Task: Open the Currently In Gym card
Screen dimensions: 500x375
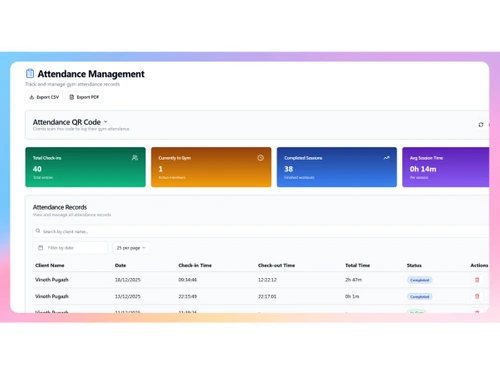Action: [x=211, y=167]
